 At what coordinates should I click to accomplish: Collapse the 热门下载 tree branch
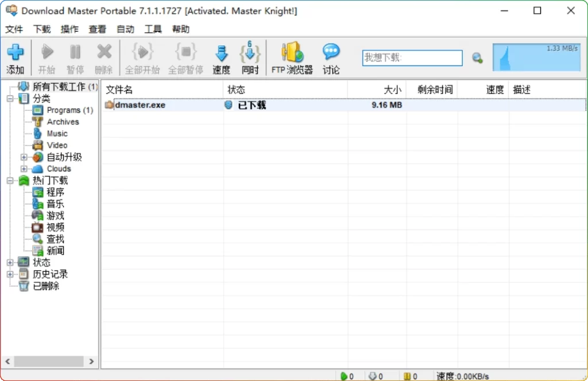[10, 180]
